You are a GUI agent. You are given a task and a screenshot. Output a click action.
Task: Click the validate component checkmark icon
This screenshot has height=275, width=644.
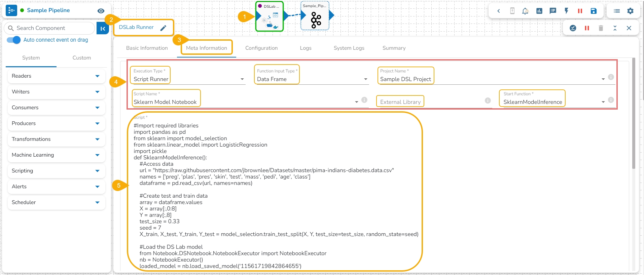pos(573,28)
